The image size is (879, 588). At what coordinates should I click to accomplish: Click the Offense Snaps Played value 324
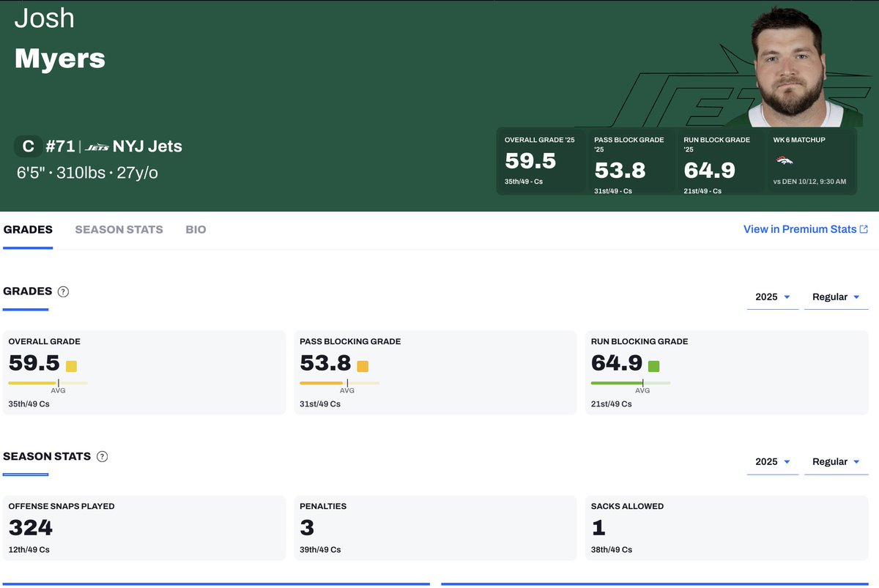point(31,527)
